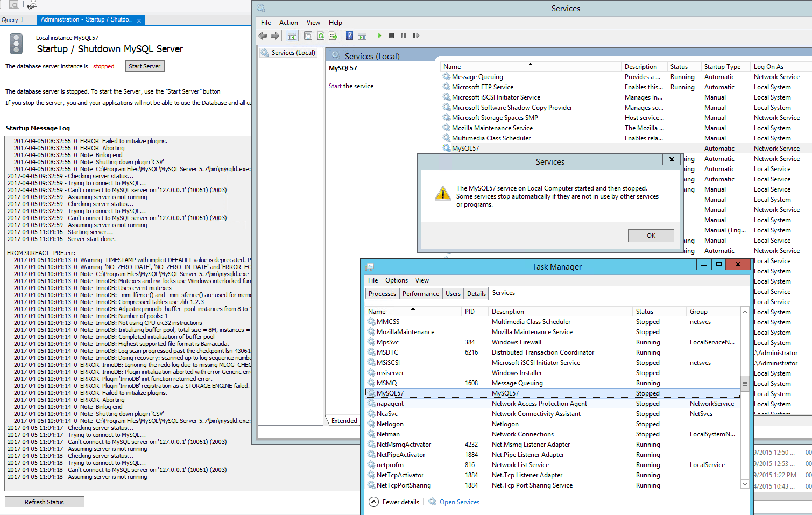Open Help using the blue question mark icon
The height and width of the screenshot is (515, 812).
348,36
